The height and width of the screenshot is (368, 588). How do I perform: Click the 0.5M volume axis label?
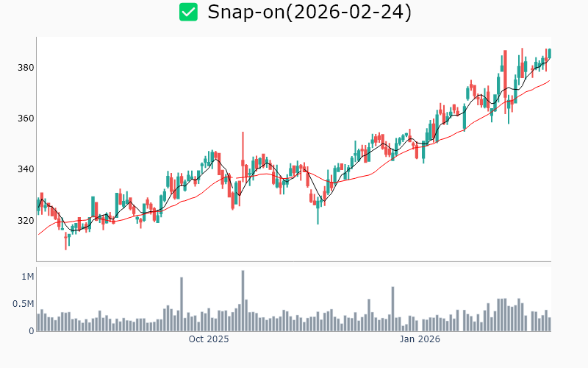coord(24,304)
